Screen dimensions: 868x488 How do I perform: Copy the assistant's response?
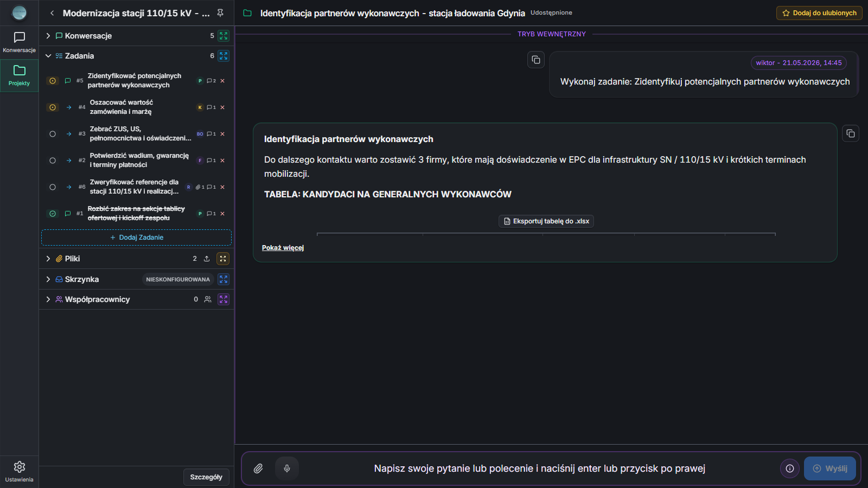[x=851, y=133]
